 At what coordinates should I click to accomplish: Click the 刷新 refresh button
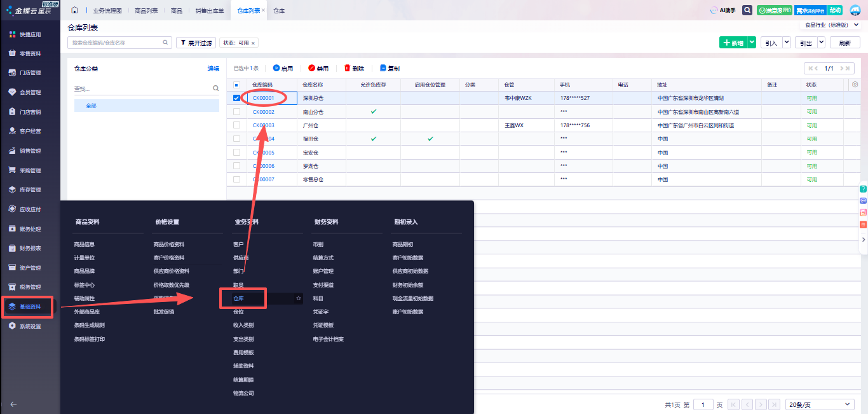click(x=844, y=43)
